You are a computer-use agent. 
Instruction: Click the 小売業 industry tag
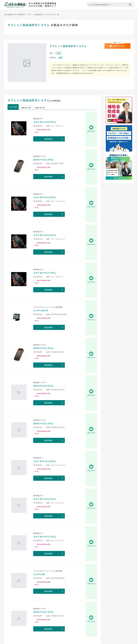point(58,53)
